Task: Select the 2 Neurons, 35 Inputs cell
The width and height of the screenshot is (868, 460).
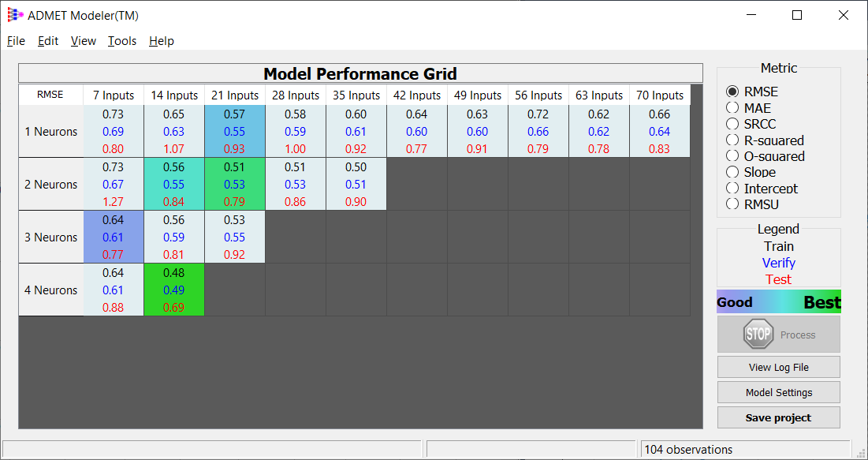Action: pyautogui.click(x=356, y=185)
